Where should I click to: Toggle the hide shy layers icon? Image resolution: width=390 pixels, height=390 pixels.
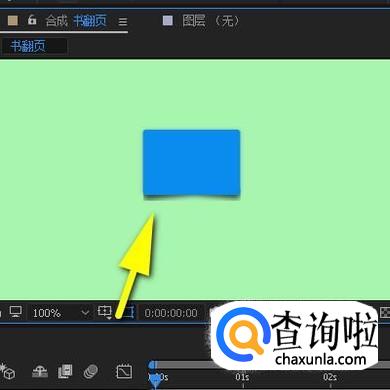point(40,371)
